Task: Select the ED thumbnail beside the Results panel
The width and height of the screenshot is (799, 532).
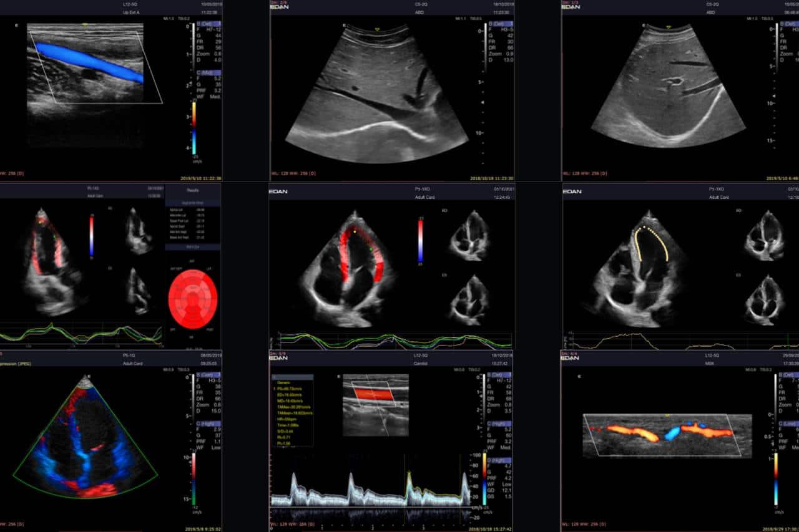Action: click(x=139, y=230)
